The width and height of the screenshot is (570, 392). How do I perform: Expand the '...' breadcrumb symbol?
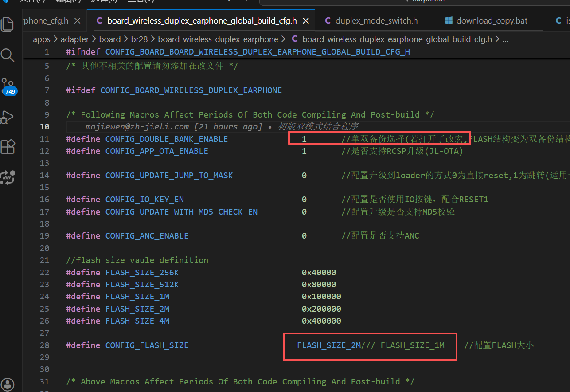pos(505,39)
